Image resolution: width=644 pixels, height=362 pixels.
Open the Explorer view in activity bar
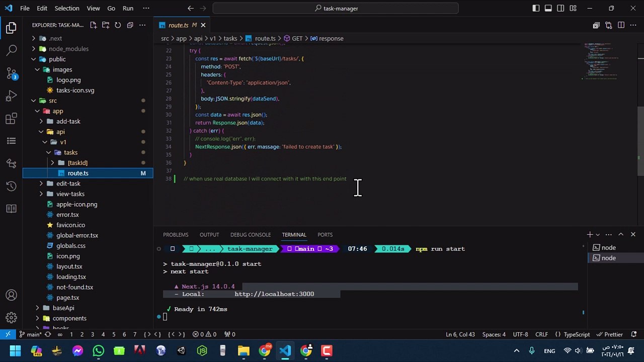pos(11,28)
